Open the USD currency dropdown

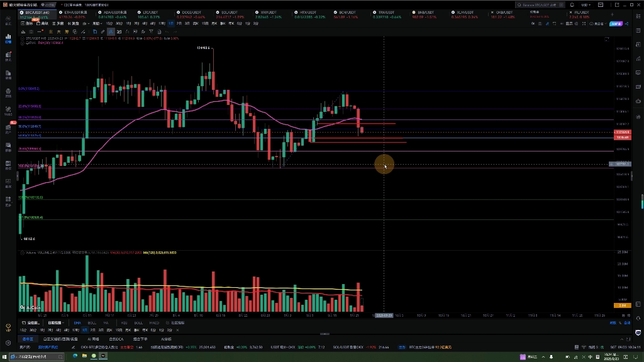click(586, 5)
